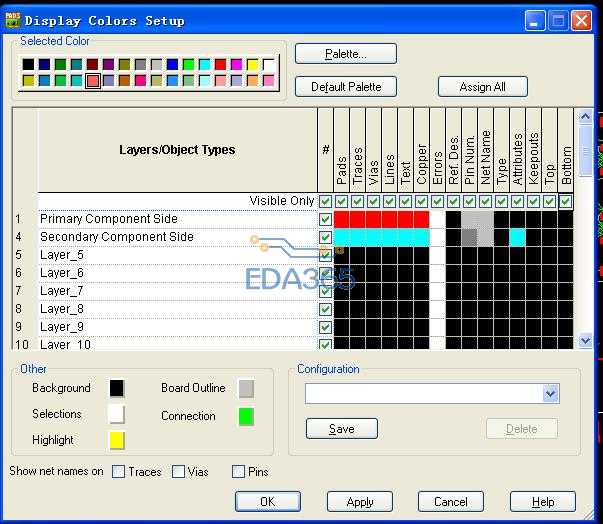Pick the white swatch in the Selected Color palette
The image size is (603, 524).
(x=269, y=65)
